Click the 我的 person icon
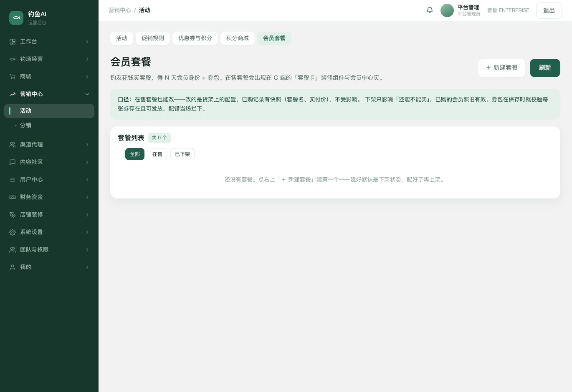The width and height of the screenshot is (572, 392). (13, 267)
